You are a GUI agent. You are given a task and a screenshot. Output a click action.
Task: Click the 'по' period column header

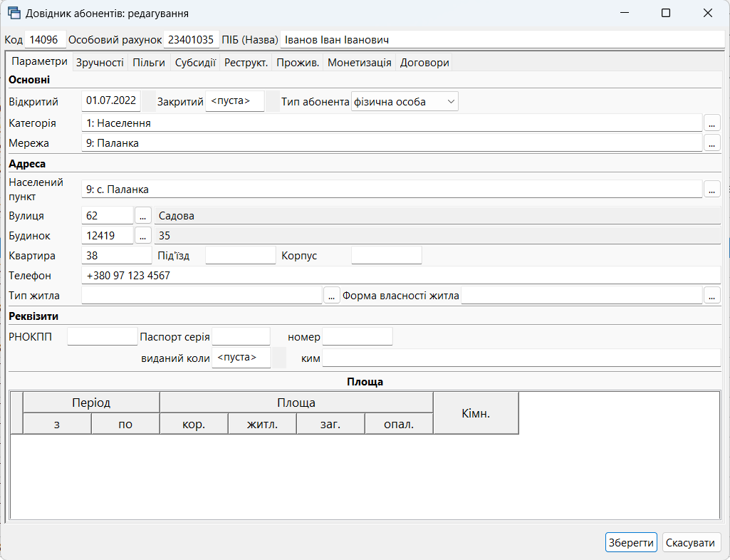tap(125, 424)
